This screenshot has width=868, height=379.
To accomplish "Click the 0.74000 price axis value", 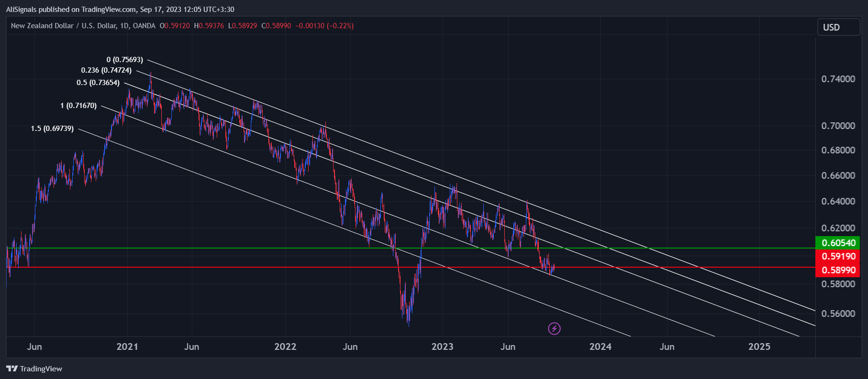I will tap(838, 79).
